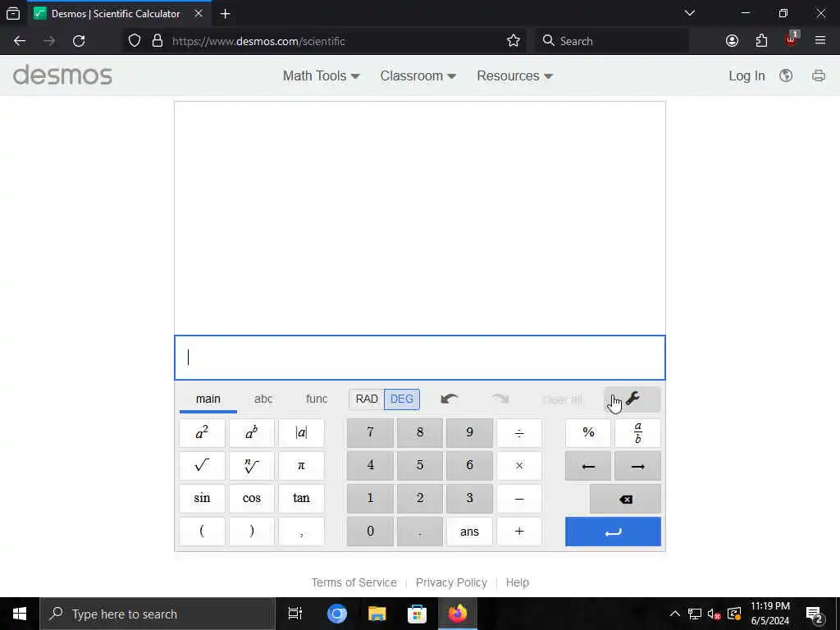Click the number 5 key
840x630 pixels.
click(419, 466)
